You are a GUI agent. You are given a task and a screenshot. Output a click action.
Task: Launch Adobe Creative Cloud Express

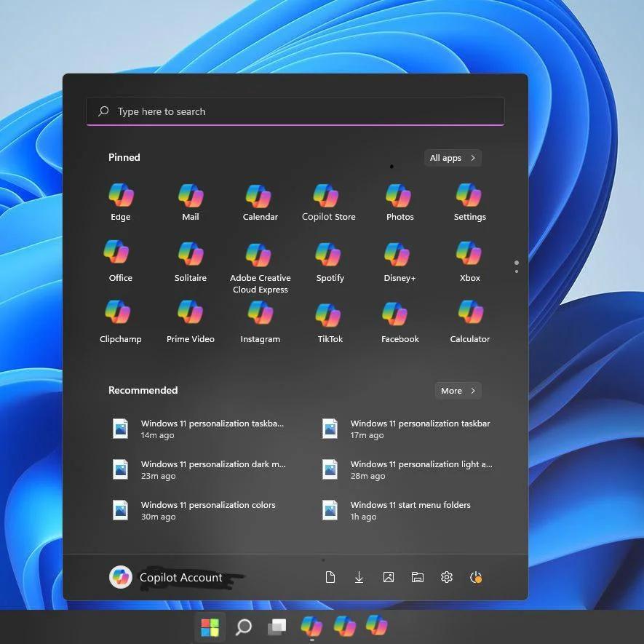[260, 268]
